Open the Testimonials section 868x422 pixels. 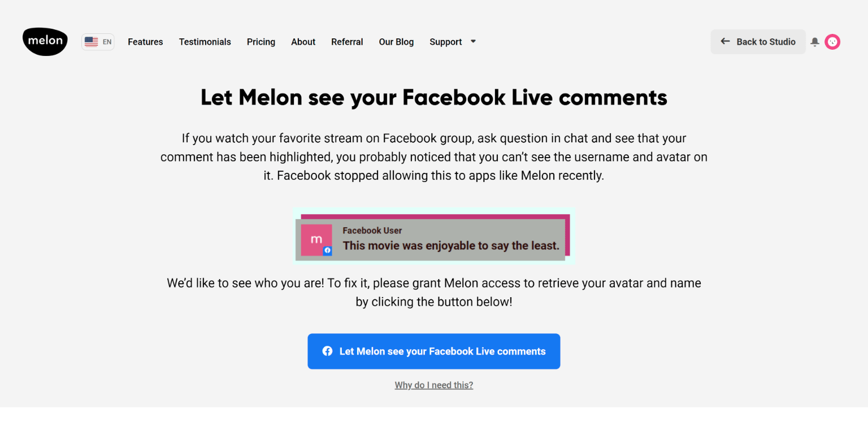pos(205,42)
